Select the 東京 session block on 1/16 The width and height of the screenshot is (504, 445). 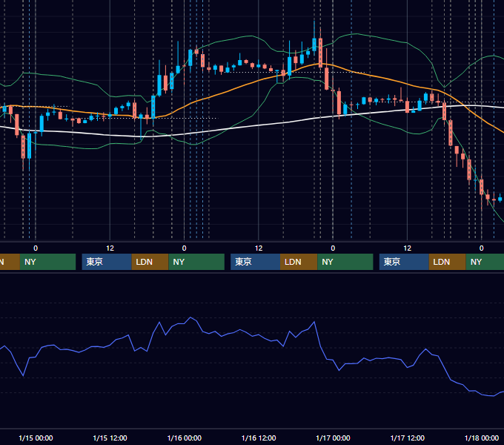click(x=256, y=262)
